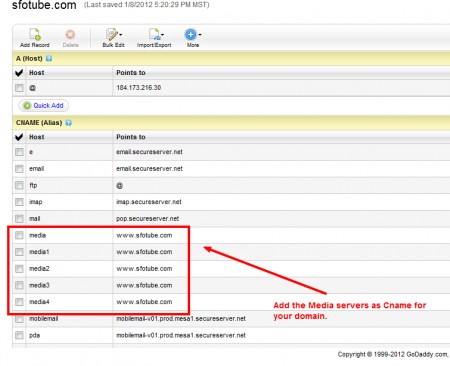Click the sfotube.com domain title
Image resolution: width=450 pixels, height=366 pixels.
(44, 5)
